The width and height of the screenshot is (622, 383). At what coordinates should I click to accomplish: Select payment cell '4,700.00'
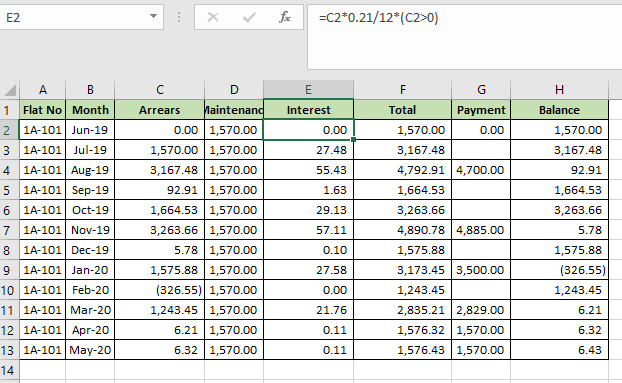click(x=481, y=170)
